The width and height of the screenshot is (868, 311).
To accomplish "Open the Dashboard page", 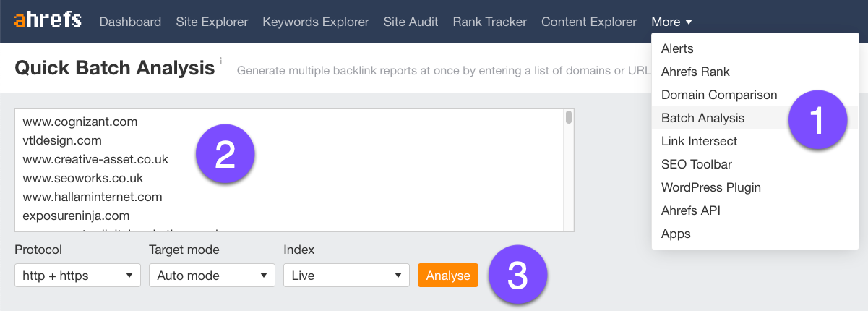I will click(x=130, y=22).
